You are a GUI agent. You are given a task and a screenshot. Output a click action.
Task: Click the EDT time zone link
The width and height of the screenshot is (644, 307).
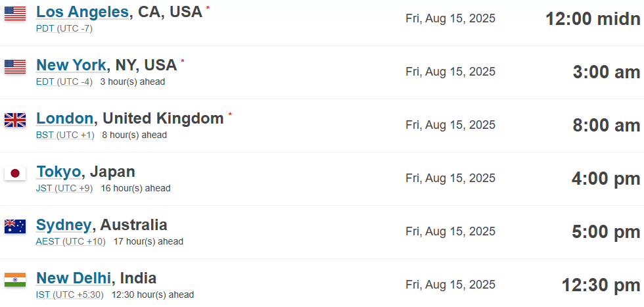pos(45,82)
